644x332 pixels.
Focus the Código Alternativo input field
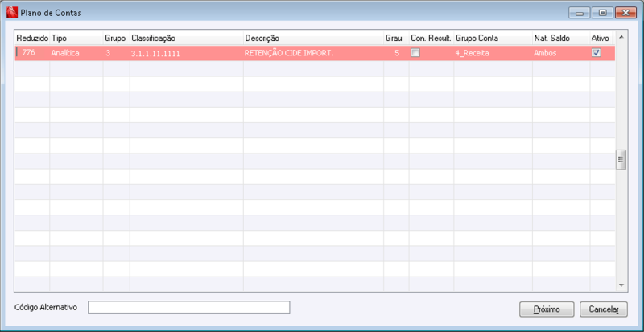(189, 307)
